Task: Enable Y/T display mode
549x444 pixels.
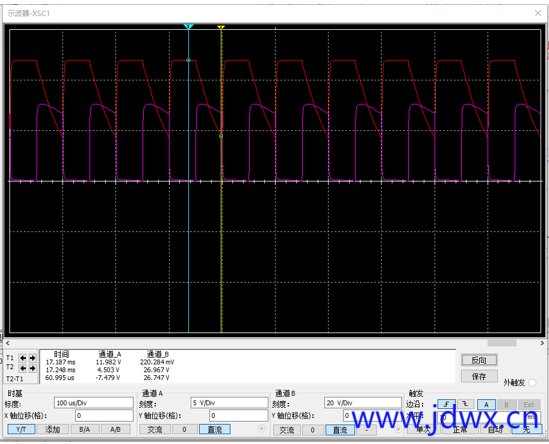Action: coord(21,429)
